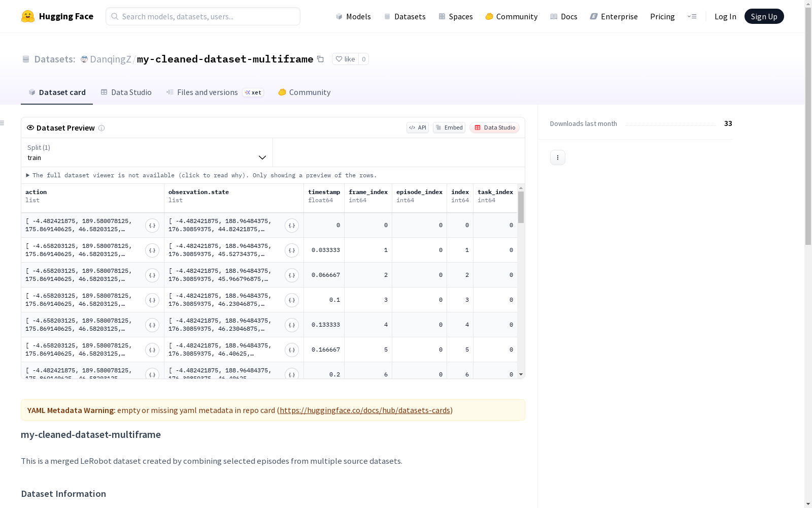Open the Split train dropdown
The width and height of the screenshot is (812, 508).
[x=147, y=152]
